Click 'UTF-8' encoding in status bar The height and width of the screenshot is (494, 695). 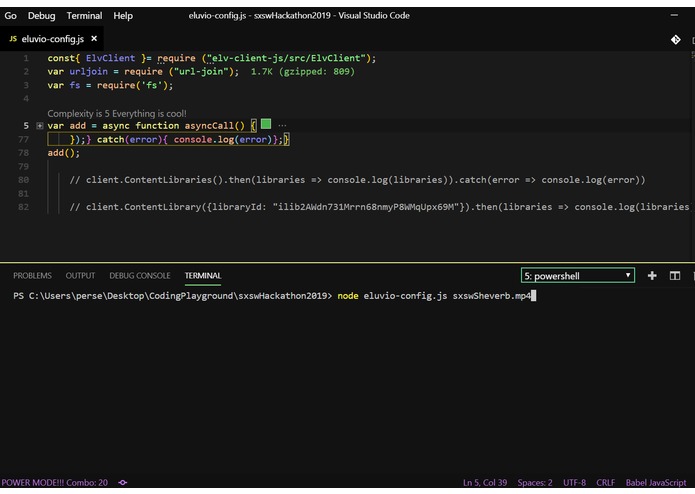click(x=574, y=482)
